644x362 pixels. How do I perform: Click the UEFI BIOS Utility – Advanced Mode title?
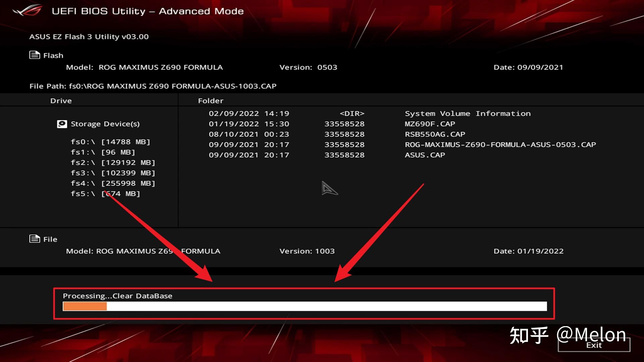[x=148, y=11]
